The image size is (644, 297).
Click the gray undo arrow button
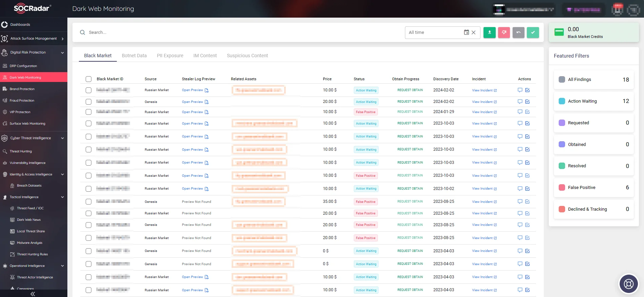pyautogui.click(x=518, y=33)
